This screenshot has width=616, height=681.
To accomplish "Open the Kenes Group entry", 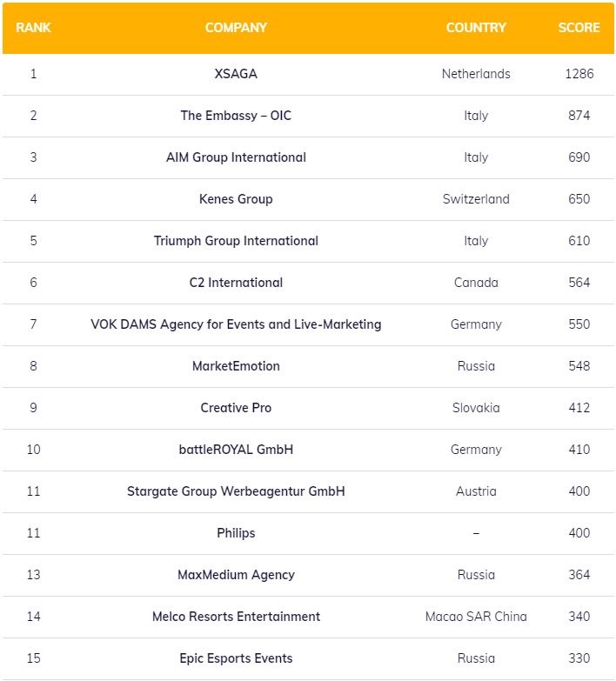I will click(236, 199).
